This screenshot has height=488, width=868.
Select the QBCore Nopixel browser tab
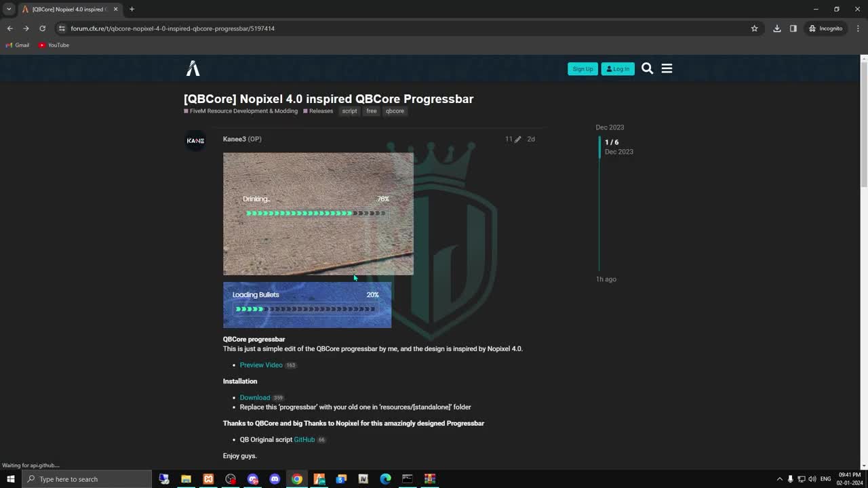point(64,9)
